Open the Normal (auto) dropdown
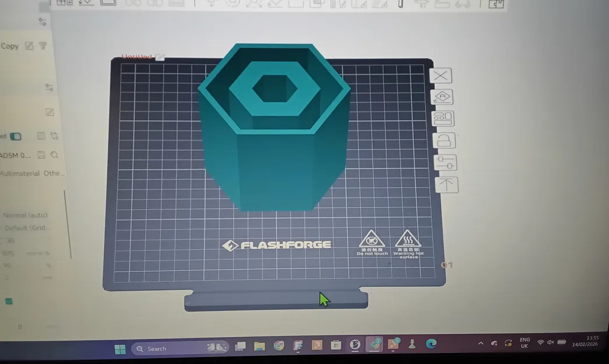The image size is (609, 364). tap(25, 215)
